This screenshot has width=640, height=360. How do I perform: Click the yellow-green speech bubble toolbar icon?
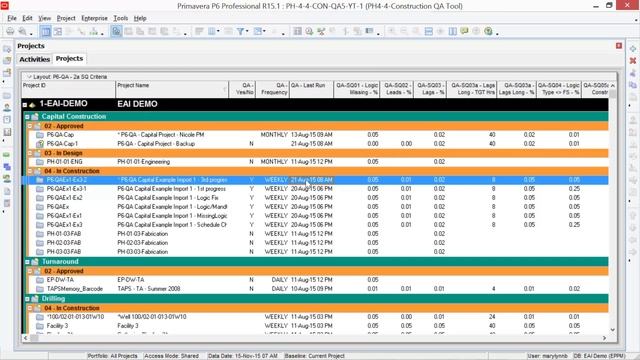tap(464, 31)
